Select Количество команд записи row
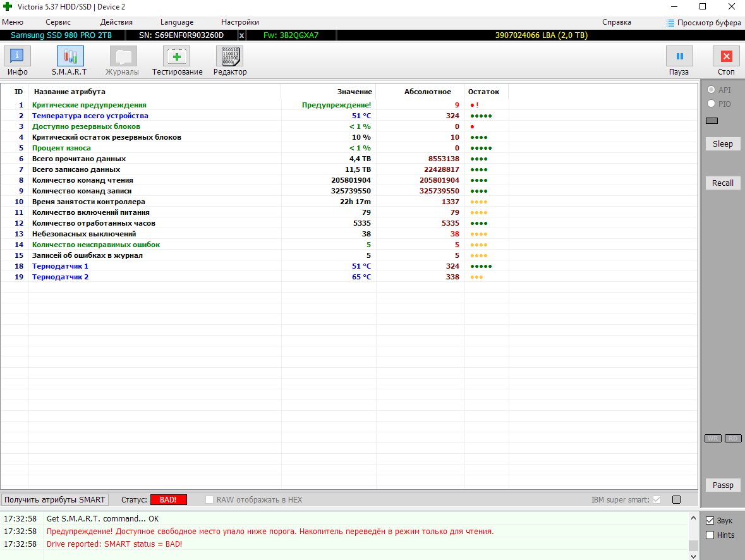 [x=349, y=191]
